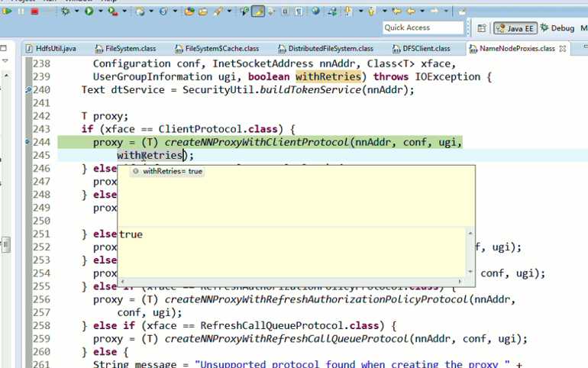Click scroll-up arrow in hover popup detail pane
Screen dimensions: 588x368
[x=470, y=233]
